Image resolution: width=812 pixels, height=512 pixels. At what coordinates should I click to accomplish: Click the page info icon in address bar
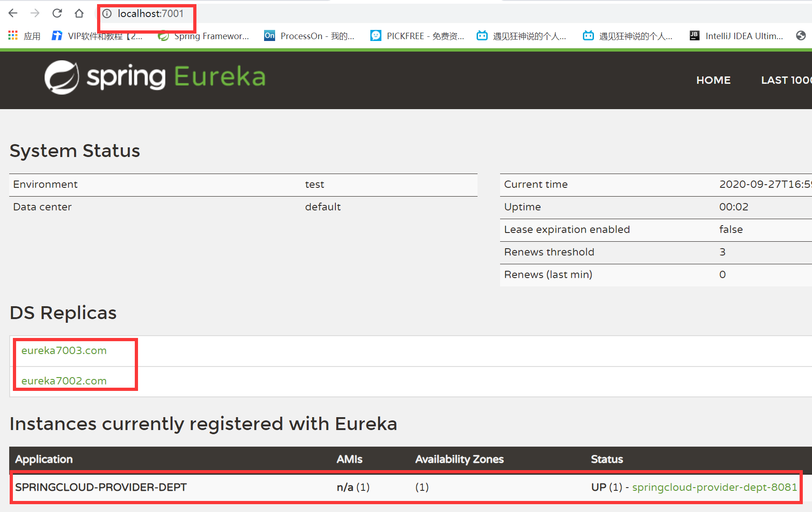pyautogui.click(x=107, y=14)
